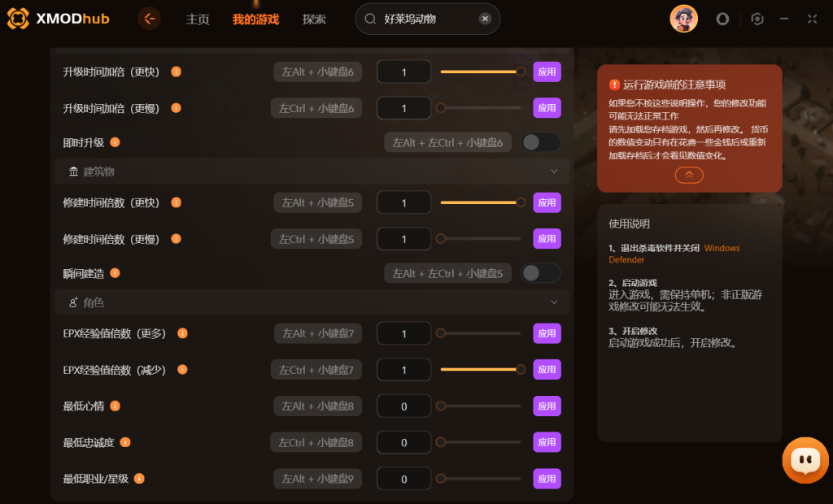Show info for 即时升级 option
The width and height of the screenshot is (833, 504).
pos(115,142)
